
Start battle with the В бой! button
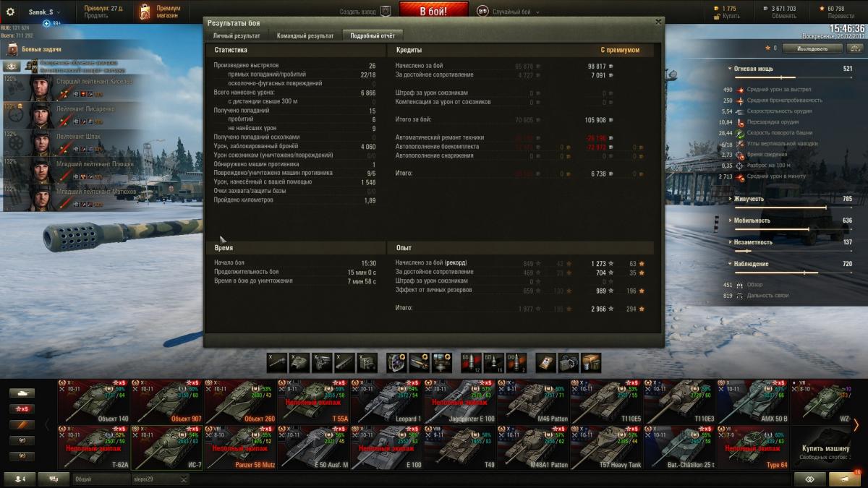click(434, 12)
